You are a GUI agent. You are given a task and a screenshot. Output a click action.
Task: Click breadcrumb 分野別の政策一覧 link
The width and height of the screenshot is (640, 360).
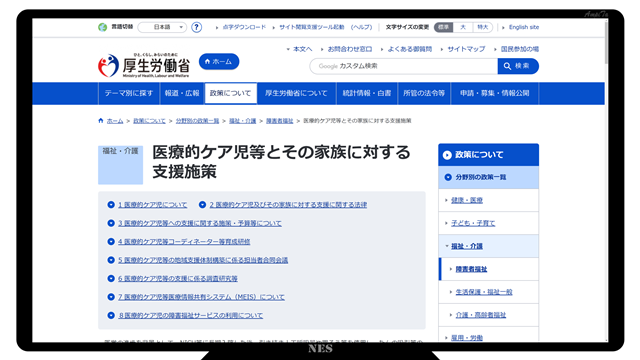click(x=197, y=121)
